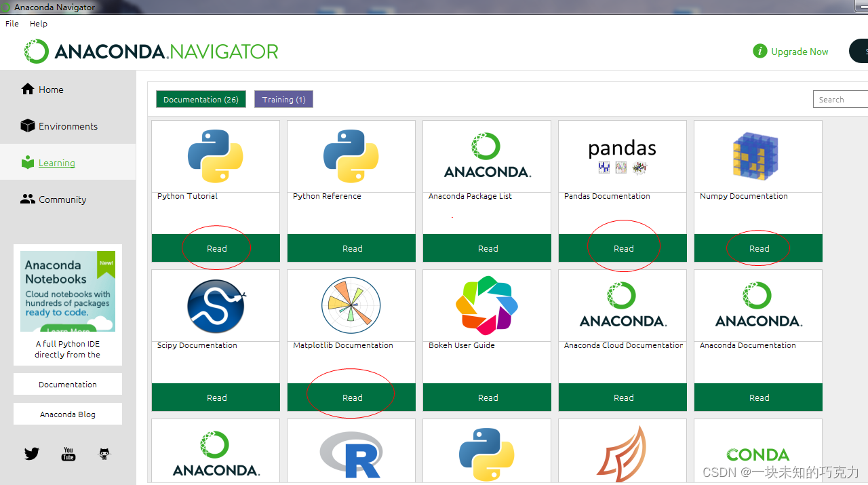The image size is (868, 485).
Task: Click the CONDA logo thumbnail
Action: click(x=758, y=454)
